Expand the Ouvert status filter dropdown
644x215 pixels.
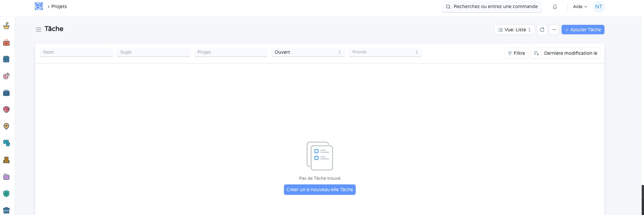[308, 52]
